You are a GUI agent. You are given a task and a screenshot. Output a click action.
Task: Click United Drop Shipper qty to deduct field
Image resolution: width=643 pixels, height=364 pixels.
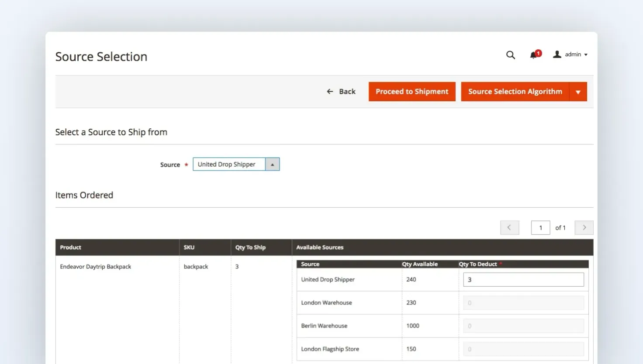[523, 280]
